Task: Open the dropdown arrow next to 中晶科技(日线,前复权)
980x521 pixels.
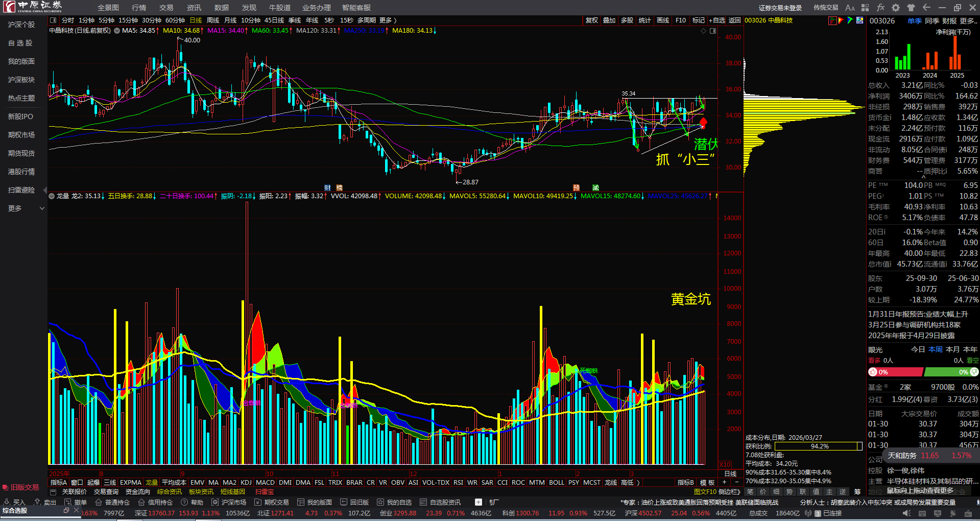Action: pyautogui.click(x=117, y=31)
